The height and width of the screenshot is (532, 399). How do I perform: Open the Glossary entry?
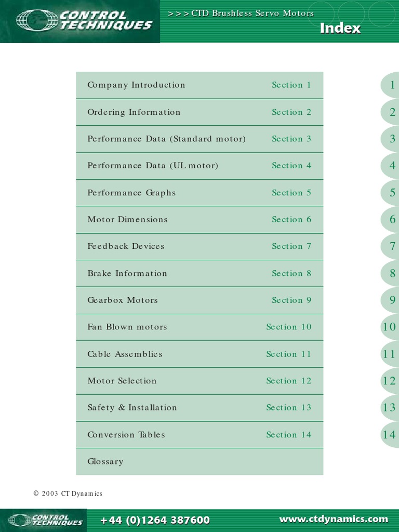tap(105, 461)
